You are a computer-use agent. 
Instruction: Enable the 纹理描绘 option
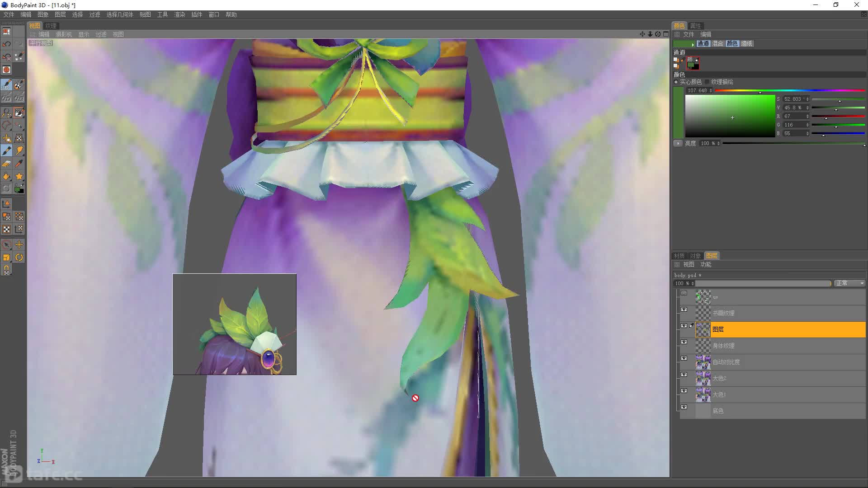(708, 82)
